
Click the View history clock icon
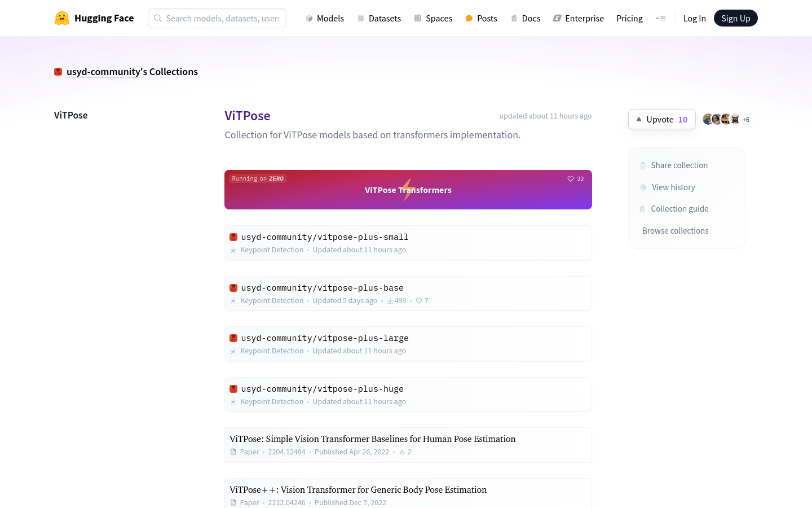[643, 187]
